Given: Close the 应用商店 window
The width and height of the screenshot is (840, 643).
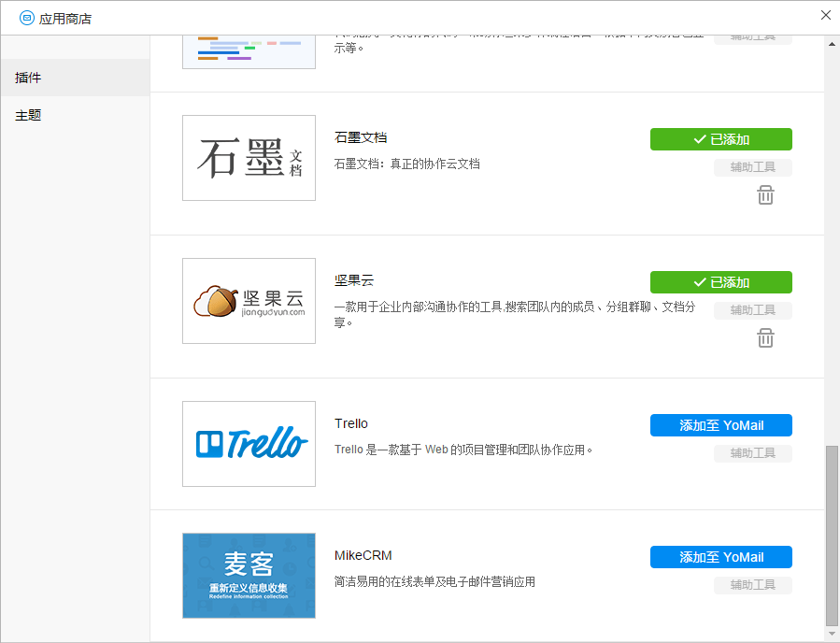Looking at the screenshot, I should (826, 15).
